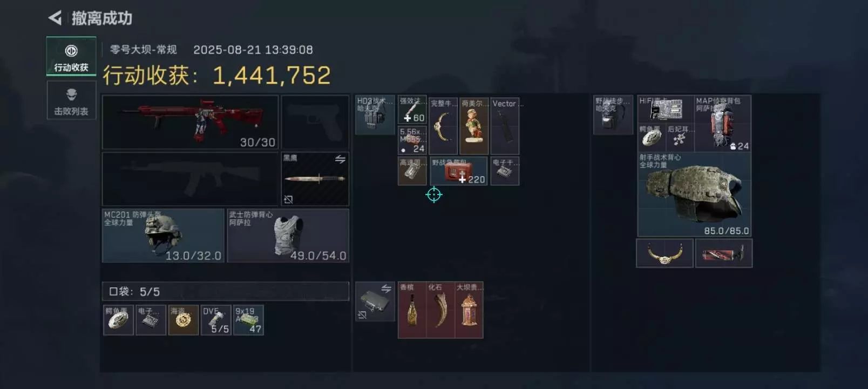This screenshot has width=868, height=389.
Task: Select the Vector weapon item
Action: [x=505, y=126]
